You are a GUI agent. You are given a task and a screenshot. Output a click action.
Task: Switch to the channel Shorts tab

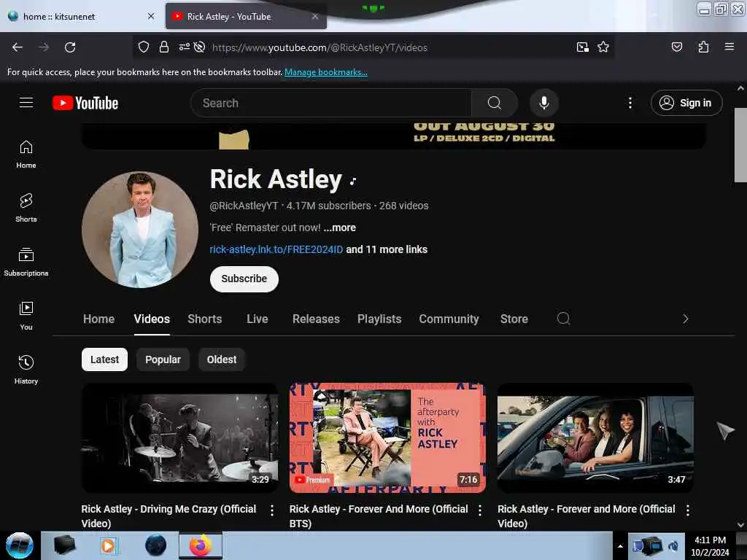pyautogui.click(x=204, y=319)
